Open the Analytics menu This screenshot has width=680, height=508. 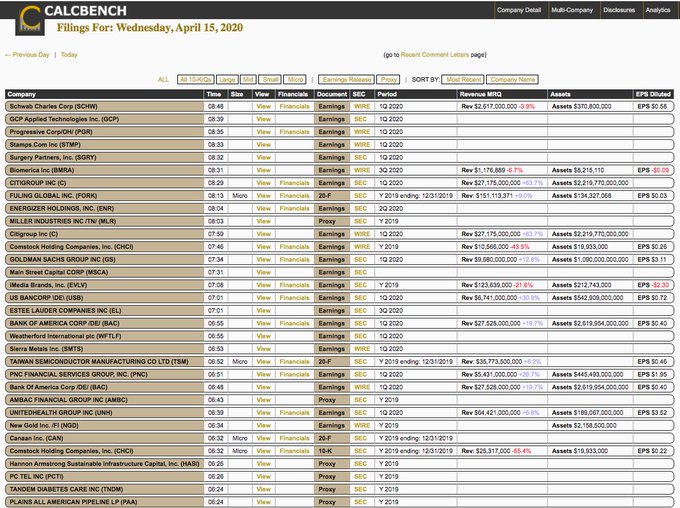(657, 10)
